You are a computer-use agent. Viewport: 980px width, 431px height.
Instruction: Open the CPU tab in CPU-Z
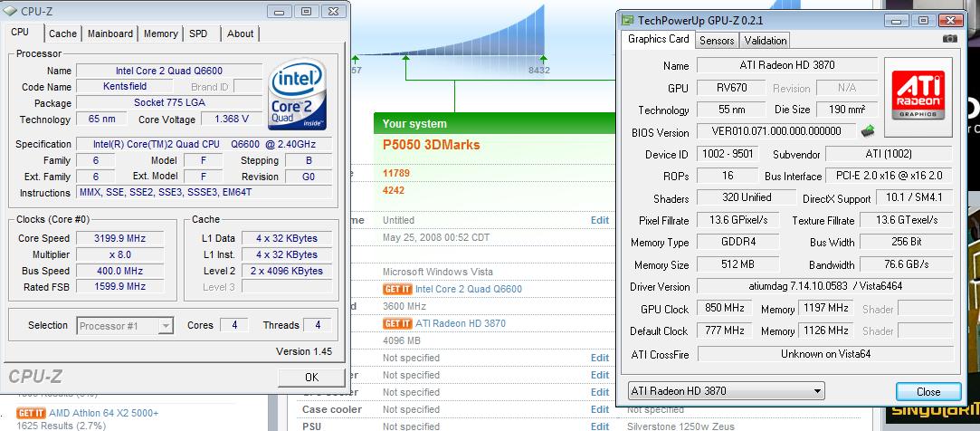[x=20, y=33]
